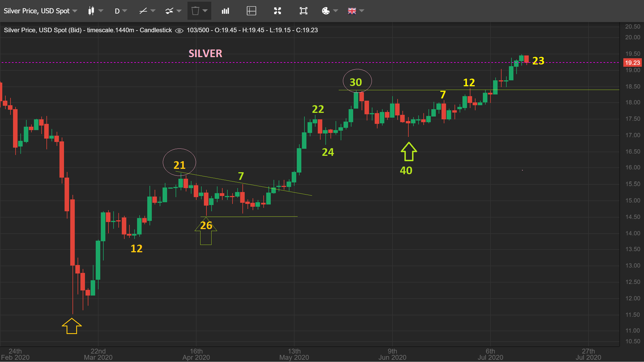Click the volume bars icon
Screen dimensions: 644x362
225,11
